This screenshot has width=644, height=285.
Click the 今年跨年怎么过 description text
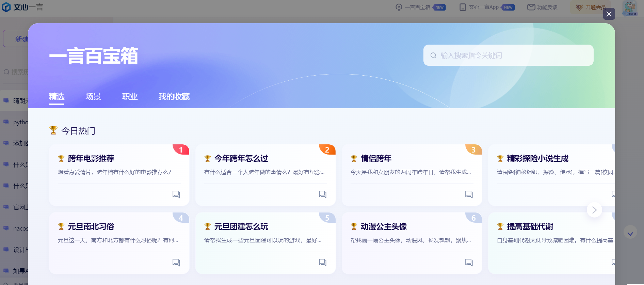264,172
